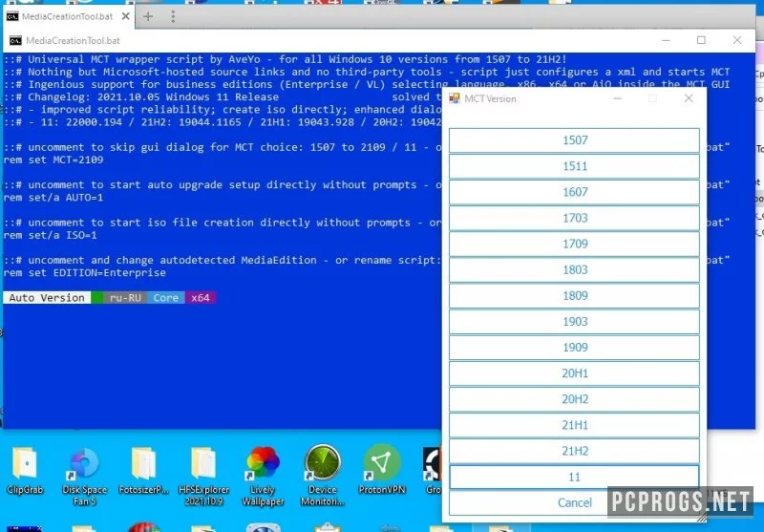Open the ClipGrab desktop icon
Image resolution: width=764 pixels, height=532 pixels.
coord(25,470)
